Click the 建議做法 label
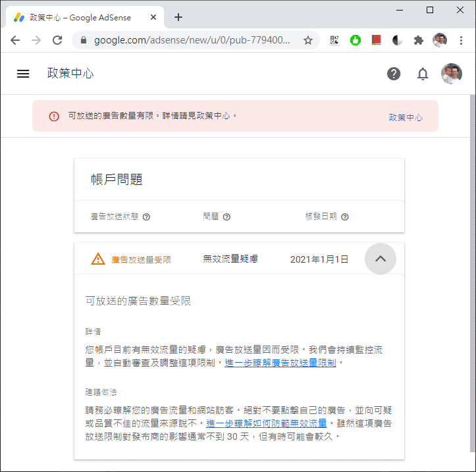The image size is (476, 472). tap(101, 392)
